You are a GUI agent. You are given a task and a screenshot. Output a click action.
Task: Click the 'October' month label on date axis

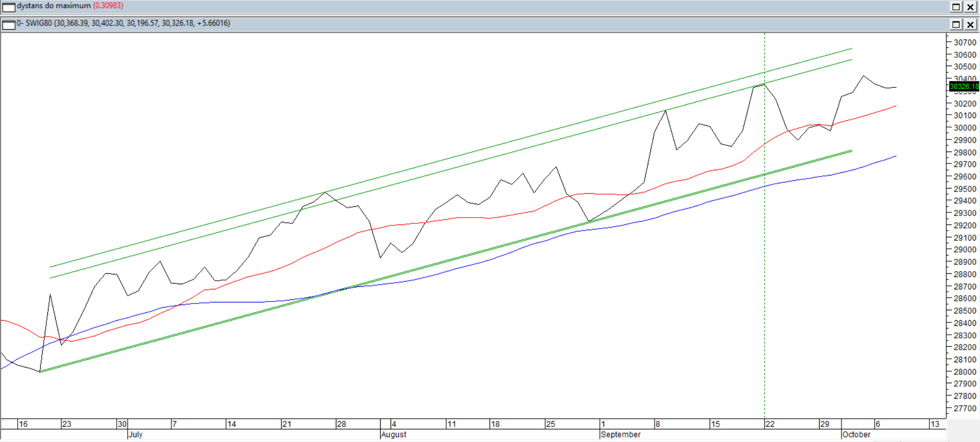[856, 435]
